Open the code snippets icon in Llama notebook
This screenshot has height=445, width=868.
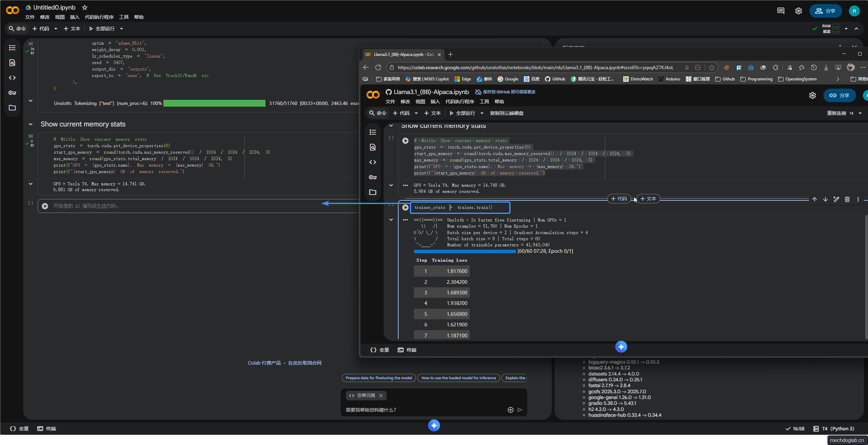tap(373, 162)
